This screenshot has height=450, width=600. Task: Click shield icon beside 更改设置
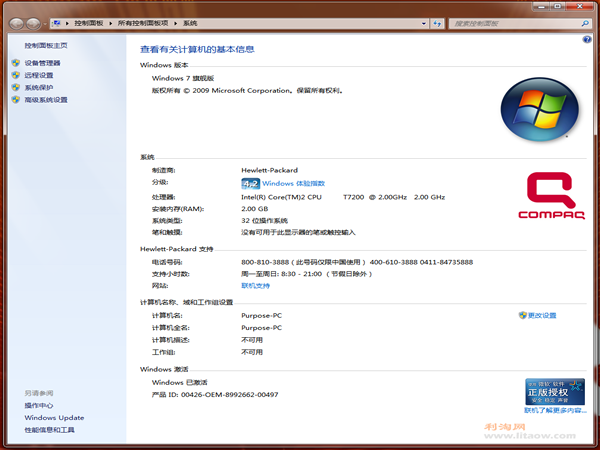pyautogui.click(x=523, y=315)
